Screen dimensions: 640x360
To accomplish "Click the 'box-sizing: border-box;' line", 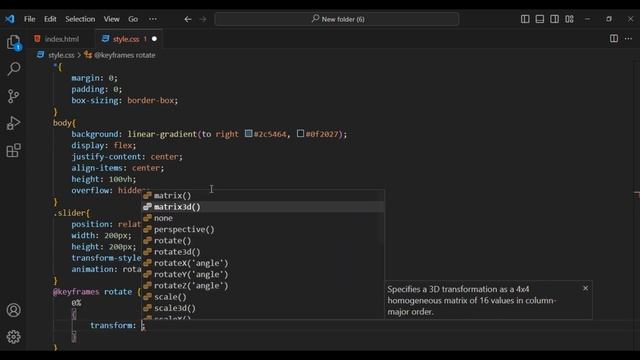I will 125,100.
